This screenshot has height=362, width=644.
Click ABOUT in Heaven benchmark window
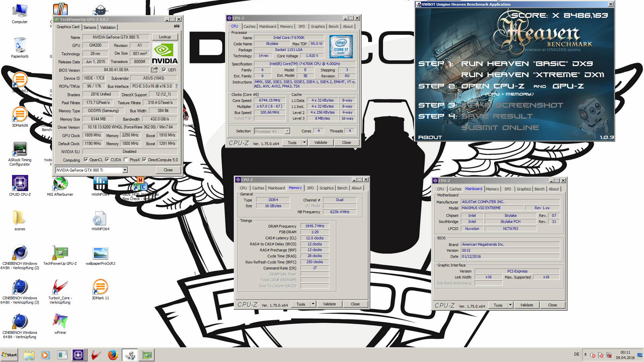click(430, 137)
